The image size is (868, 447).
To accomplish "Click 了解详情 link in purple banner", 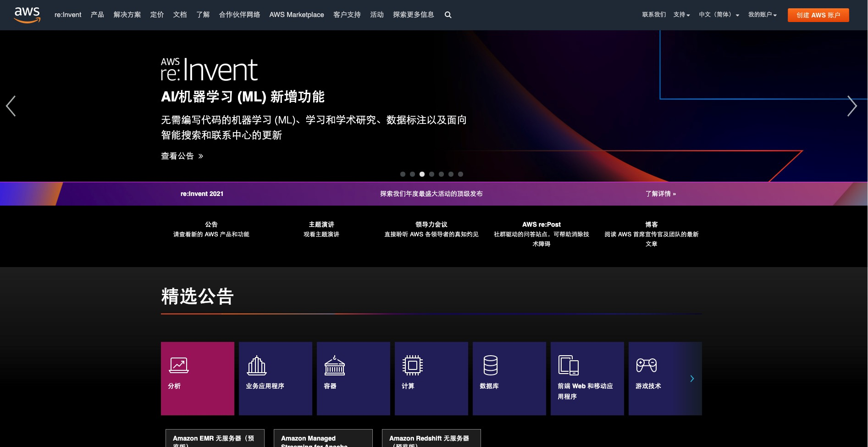I will point(660,194).
